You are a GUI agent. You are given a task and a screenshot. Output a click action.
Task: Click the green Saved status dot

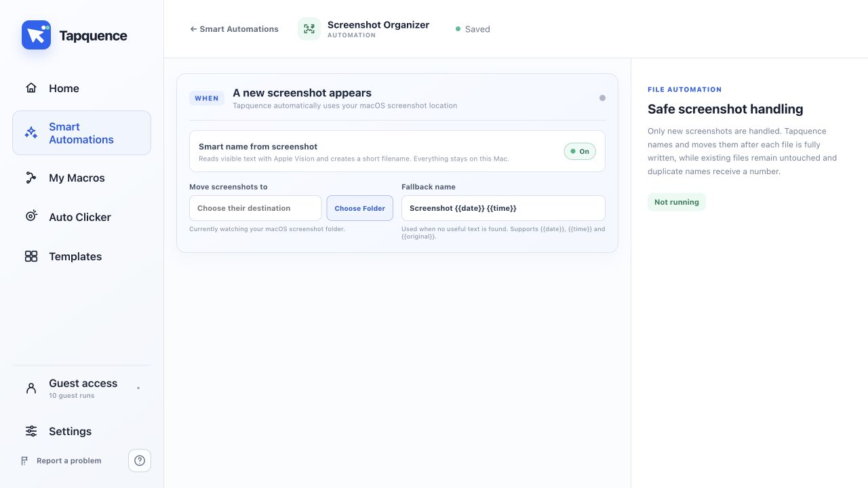(x=458, y=29)
